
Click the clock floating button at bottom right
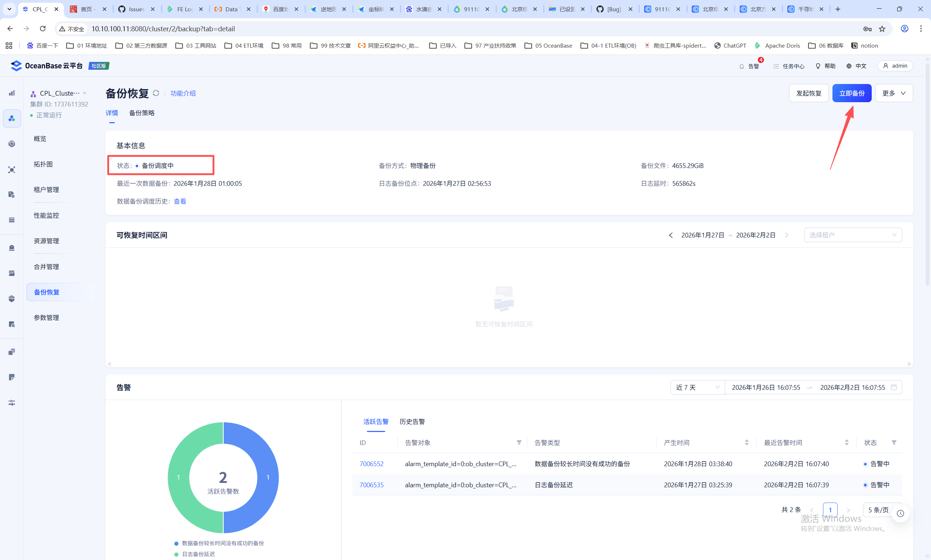(900, 513)
